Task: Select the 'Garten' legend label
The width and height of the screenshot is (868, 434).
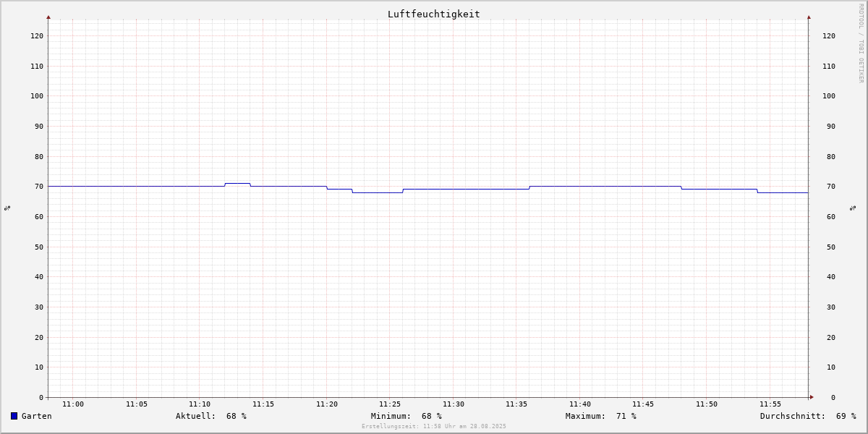Action: coord(37,416)
